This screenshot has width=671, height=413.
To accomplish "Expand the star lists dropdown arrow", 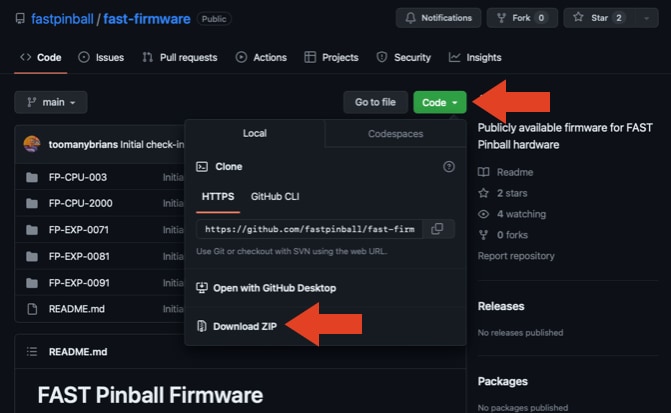I will pos(647,18).
